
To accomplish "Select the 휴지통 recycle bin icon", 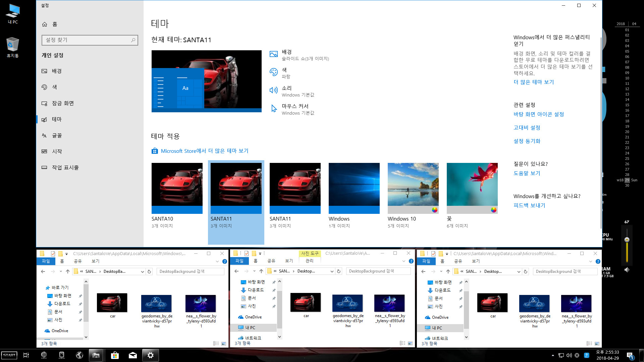I will coord(13,47).
